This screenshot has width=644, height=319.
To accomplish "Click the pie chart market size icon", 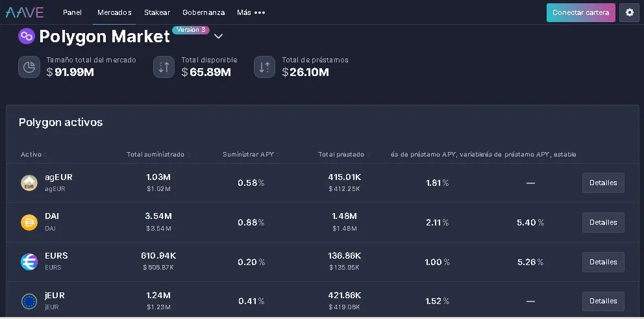I will (29, 67).
